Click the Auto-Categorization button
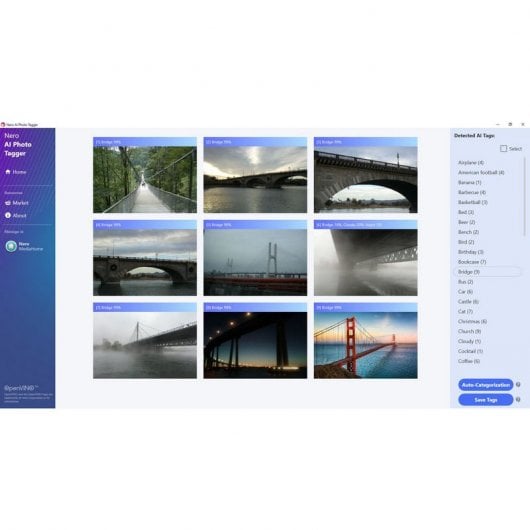 [486, 385]
